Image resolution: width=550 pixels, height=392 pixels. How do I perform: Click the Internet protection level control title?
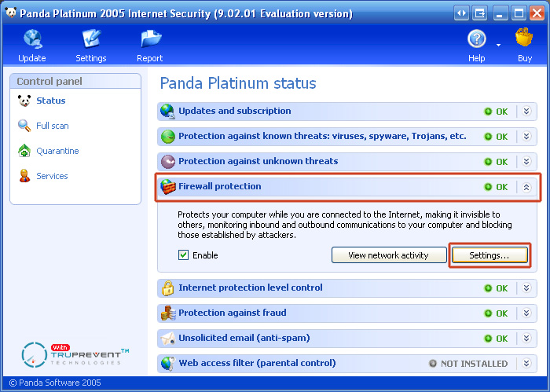click(x=251, y=288)
